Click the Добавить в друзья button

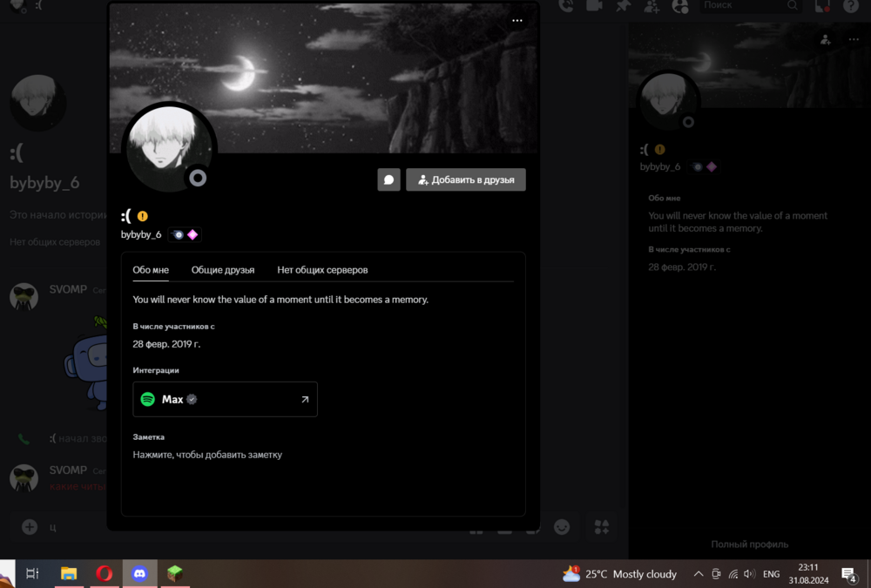click(465, 179)
